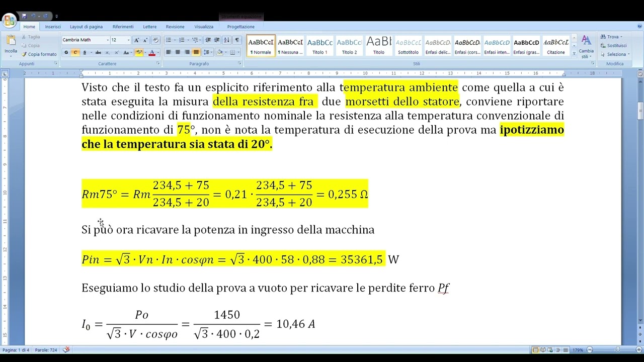Undo last action in quick access toolbar
The height and width of the screenshot is (362, 644).
click(x=34, y=16)
